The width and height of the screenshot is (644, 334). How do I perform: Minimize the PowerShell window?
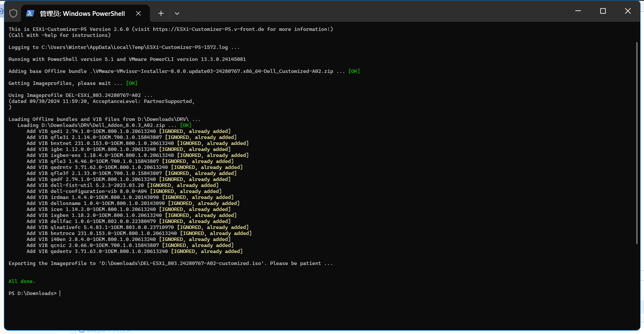[x=577, y=11]
